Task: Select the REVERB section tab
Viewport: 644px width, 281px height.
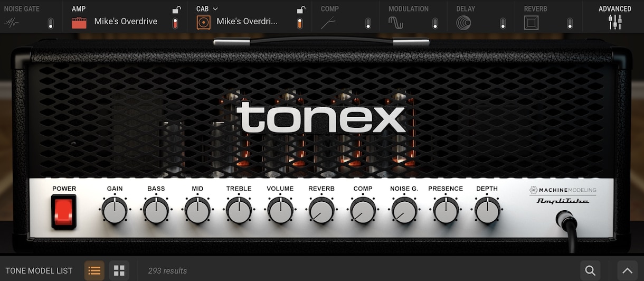Action: 536,9
